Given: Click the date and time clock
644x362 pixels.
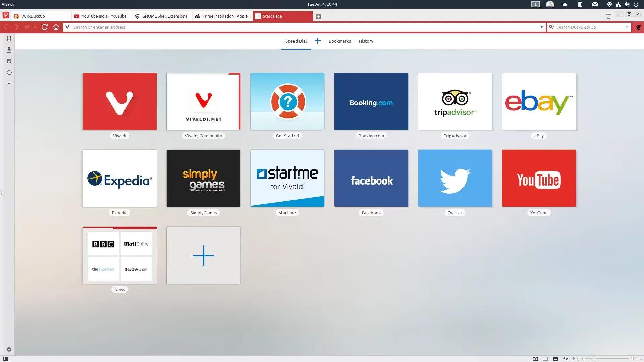Looking at the screenshot, I should coord(322,4).
